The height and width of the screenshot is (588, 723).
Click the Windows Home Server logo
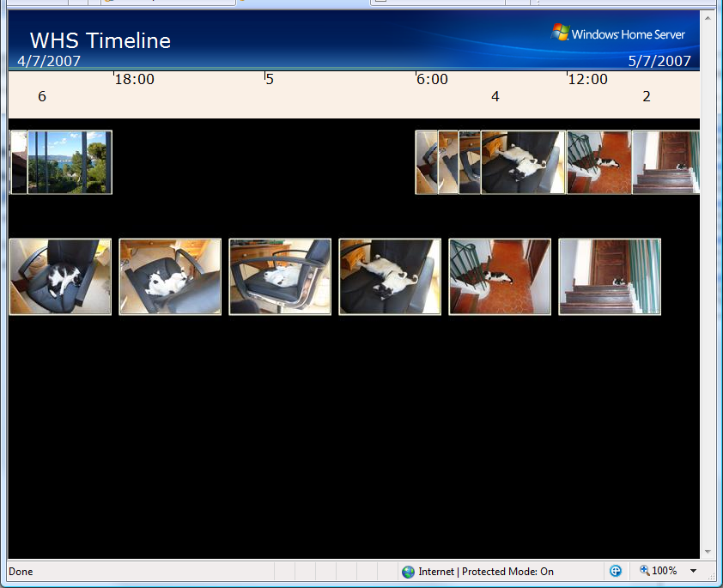pyautogui.click(x=618, y=33)
